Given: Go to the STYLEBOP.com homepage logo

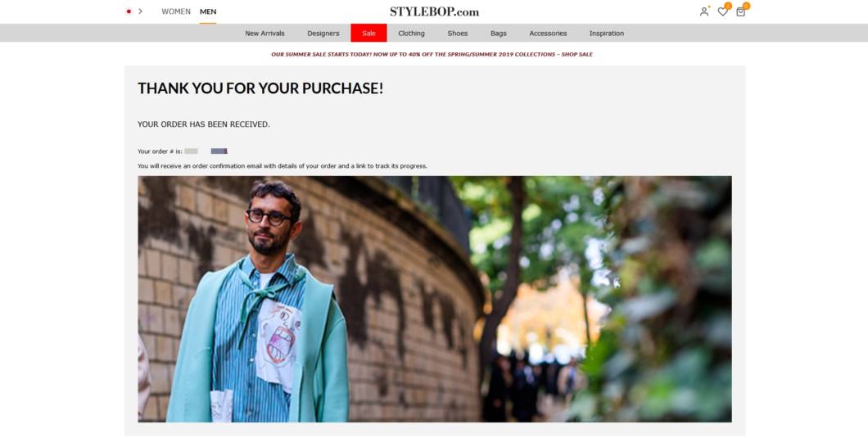Looking at the screenshot, I should [434, 11].
